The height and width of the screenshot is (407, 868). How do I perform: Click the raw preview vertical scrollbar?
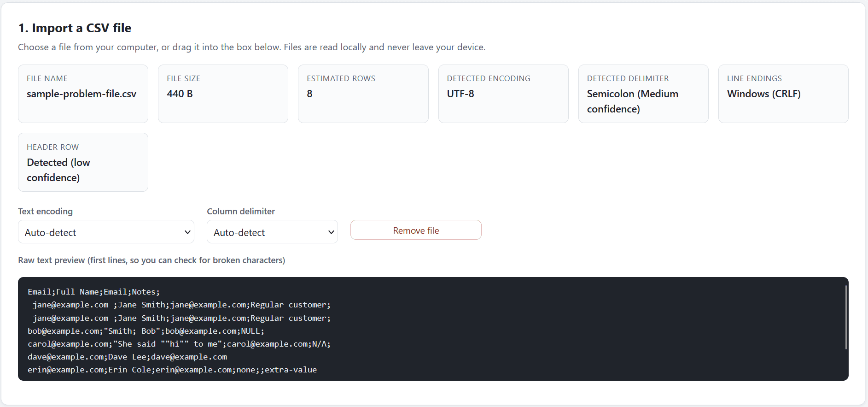(x=846, y=317)
